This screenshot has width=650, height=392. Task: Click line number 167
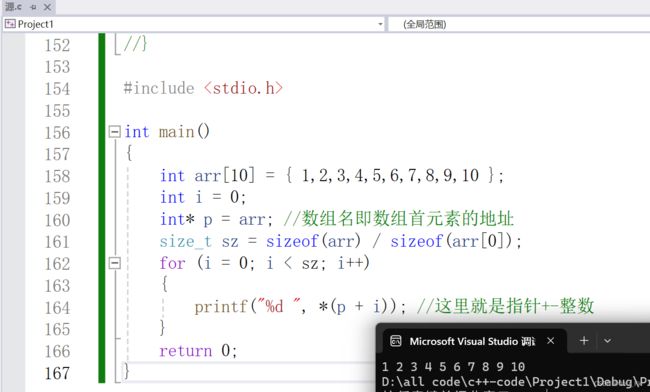tap(57, 373)
